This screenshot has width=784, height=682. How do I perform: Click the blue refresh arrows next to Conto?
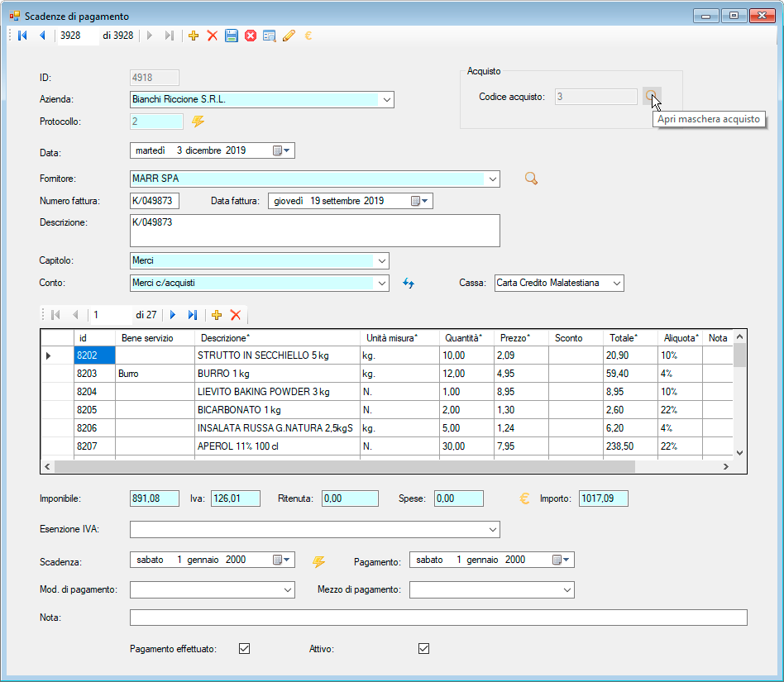click(409, 284)
